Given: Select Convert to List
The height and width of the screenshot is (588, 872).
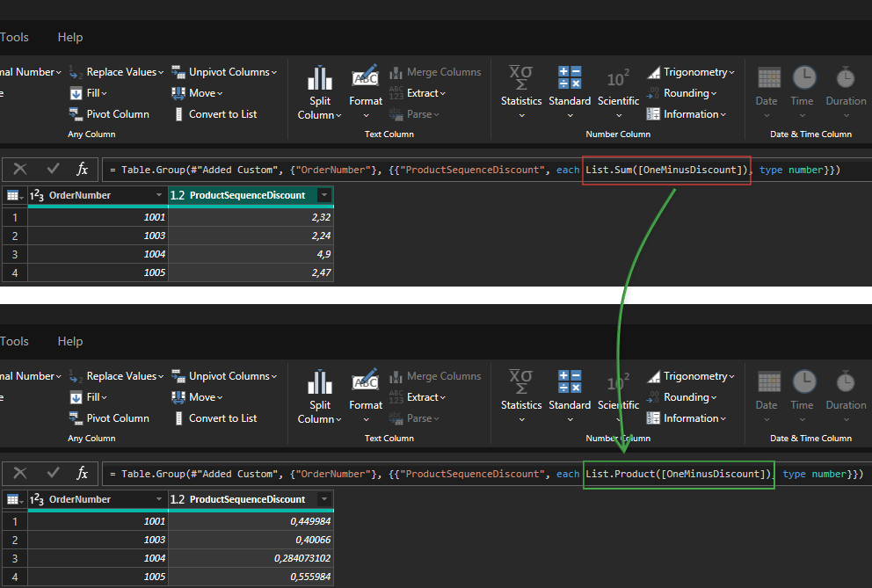Looking at the screenshot, I should pos(223,113).
